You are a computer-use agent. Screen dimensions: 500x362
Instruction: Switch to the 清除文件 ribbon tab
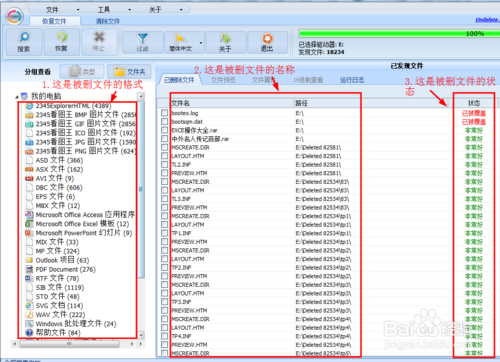[x=108, y=21]
